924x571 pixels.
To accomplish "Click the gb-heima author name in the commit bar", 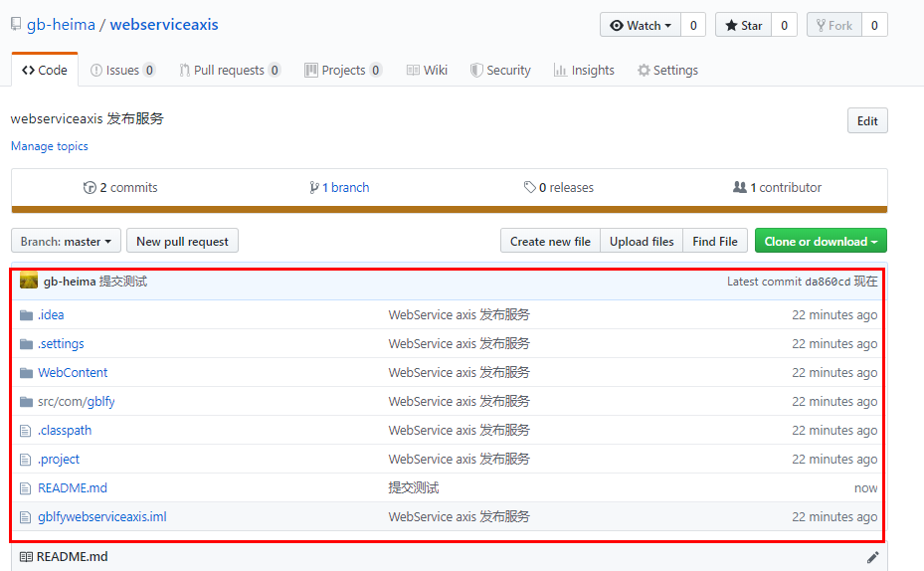I will (70, 282).
